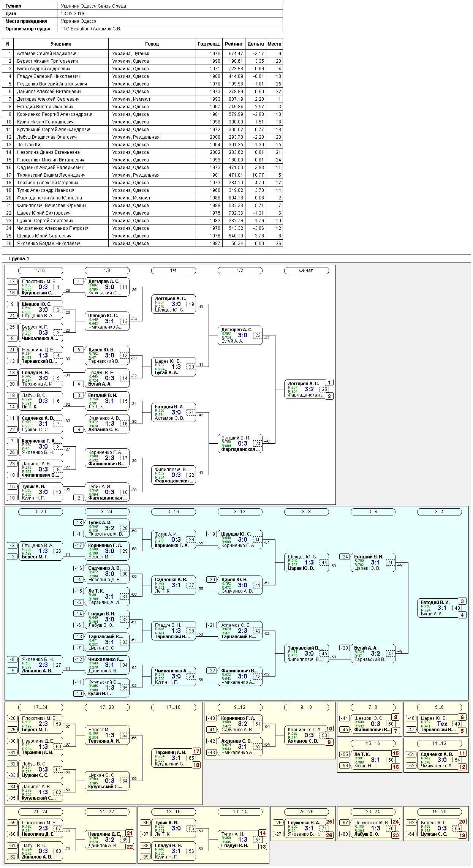Select Дегтярев Алексей Сергеевич row
Image resolution: width=473 pixels, height=868 pixels.
pos(142,99)
